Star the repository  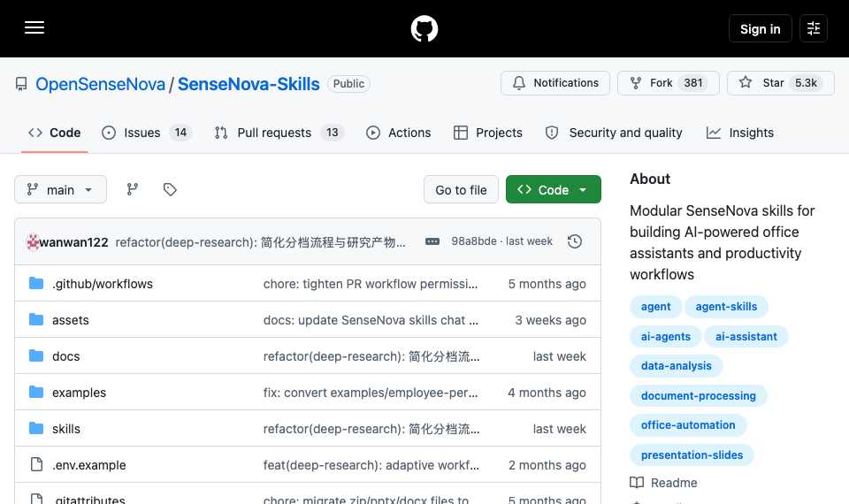(780, 83)
